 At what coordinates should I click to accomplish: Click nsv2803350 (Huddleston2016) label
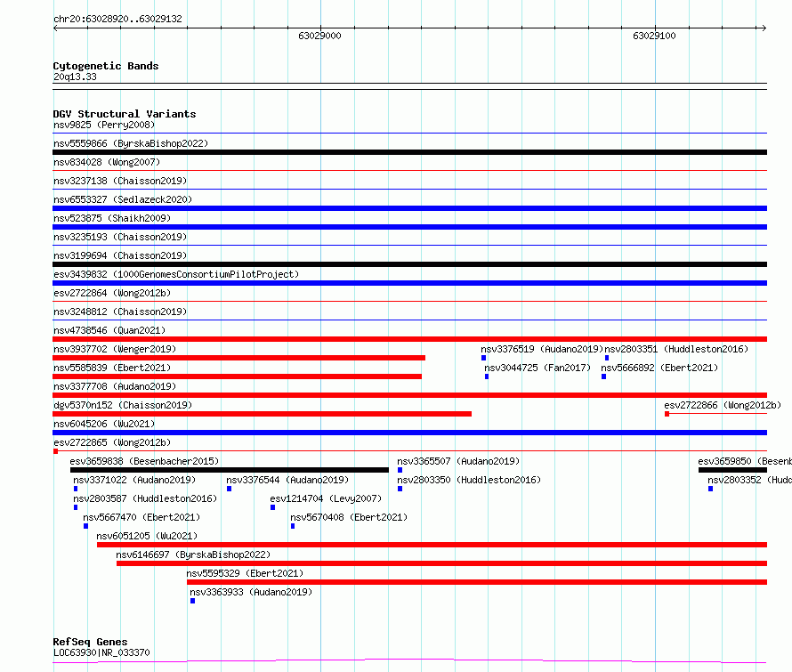[x=469, y=480]
